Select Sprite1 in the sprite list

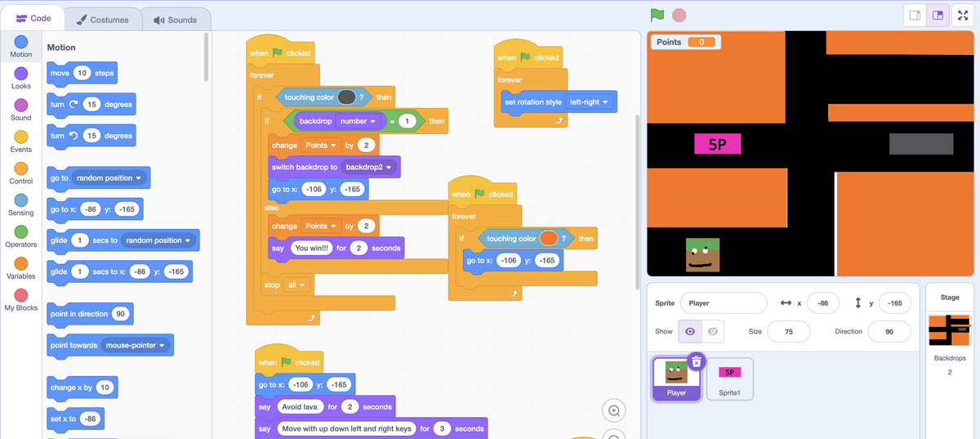pos(729,379)
